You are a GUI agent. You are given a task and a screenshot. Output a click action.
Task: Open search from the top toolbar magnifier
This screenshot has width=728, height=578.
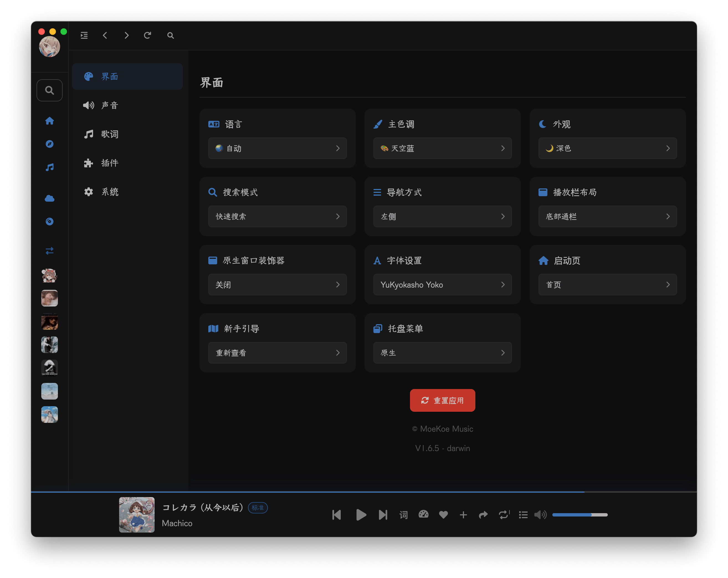click(171, 35)
